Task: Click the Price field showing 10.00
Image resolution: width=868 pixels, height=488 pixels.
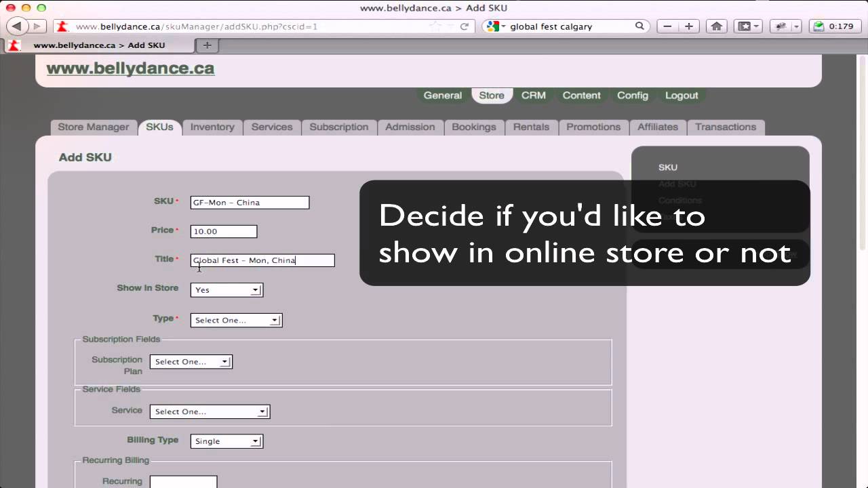Action: pos(224,232)
